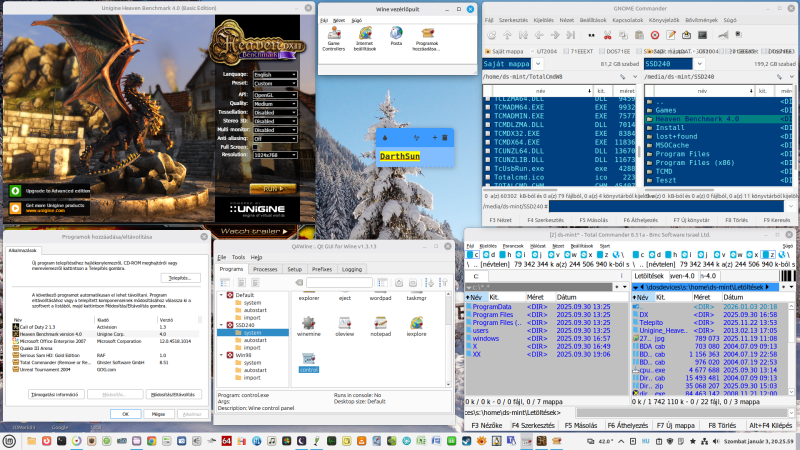Switch to the Processes tab in Q4Wine
800x450 pixels.
tap(265, 269)
